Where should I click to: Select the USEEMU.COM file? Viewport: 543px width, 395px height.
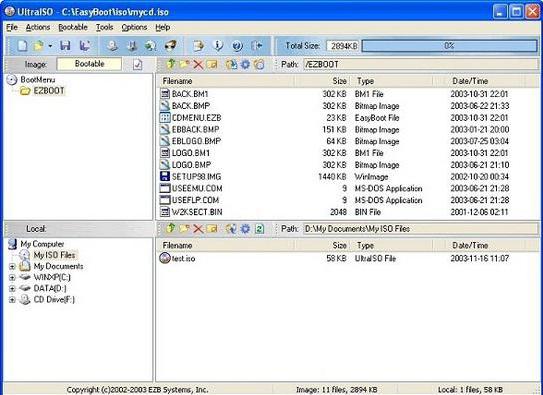[x=197, y=188]
